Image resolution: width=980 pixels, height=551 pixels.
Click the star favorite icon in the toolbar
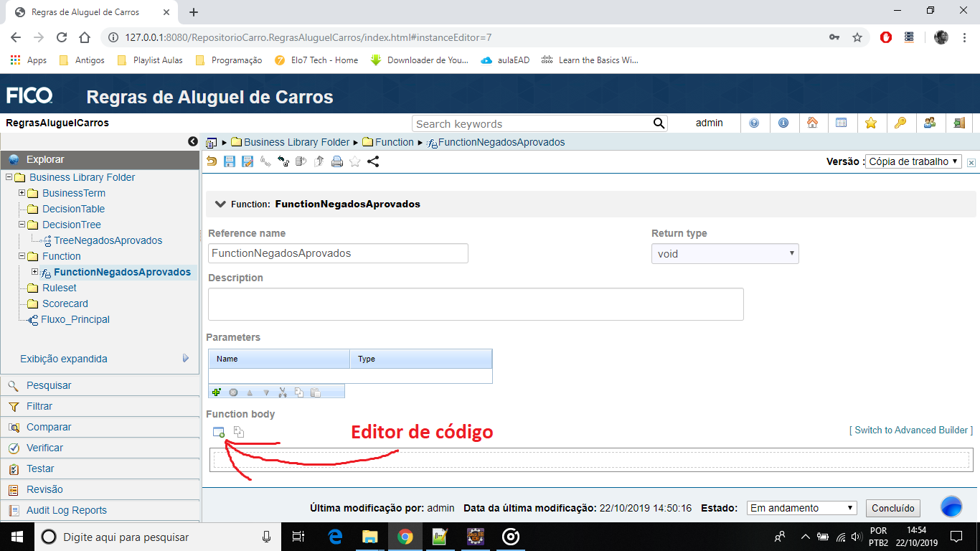354,161
